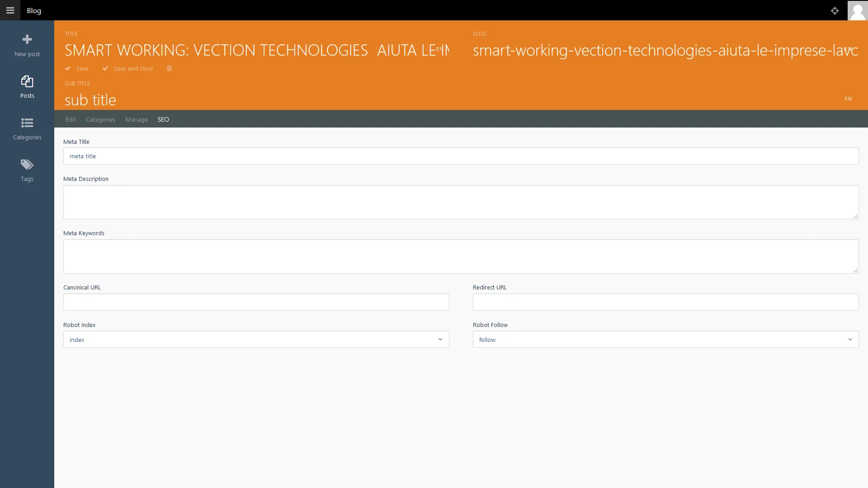Focus the Meta Description textarea
The image size is (868, 488).
tap(461, 202)
